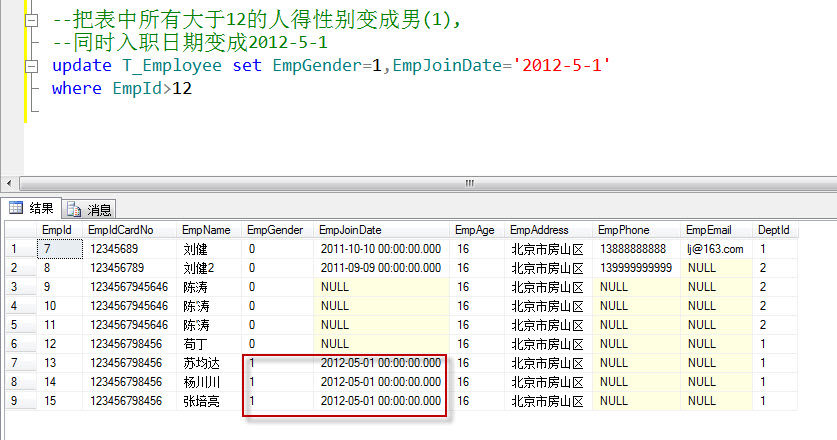Select row header number 1
This screenshot has height=440, width=837.
coord(21,249)
